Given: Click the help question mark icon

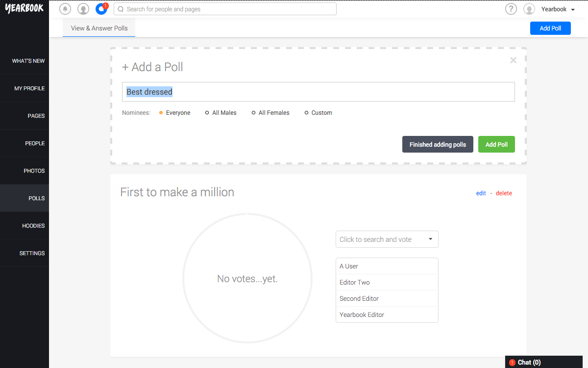Looking at the screenshot, I should 511,9.
